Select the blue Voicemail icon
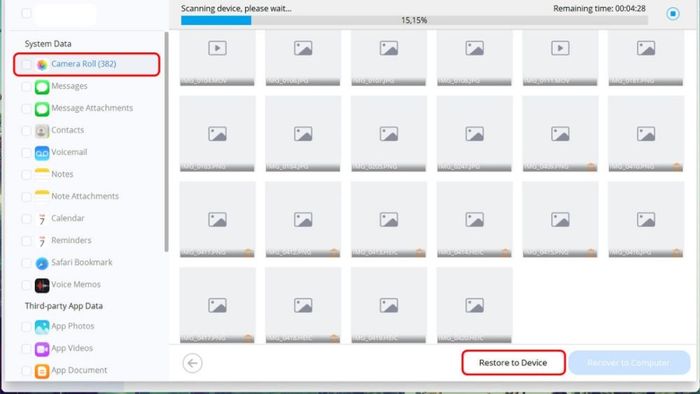The width and height of the screenshot is (700, 394). tap(42, 153)
